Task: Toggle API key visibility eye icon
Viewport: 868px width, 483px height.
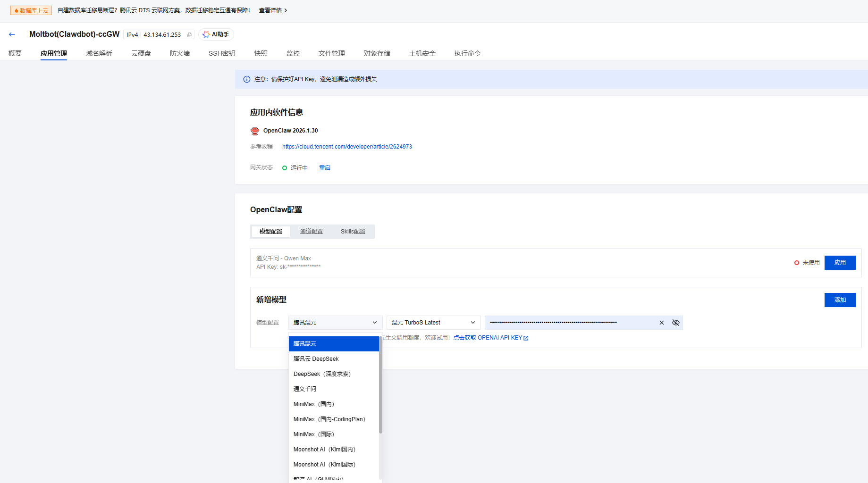Action: click(676, 323)
